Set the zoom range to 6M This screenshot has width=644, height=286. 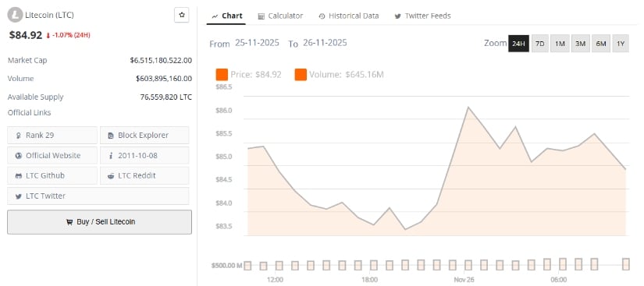pyautogui.click(x=600, y=44)
